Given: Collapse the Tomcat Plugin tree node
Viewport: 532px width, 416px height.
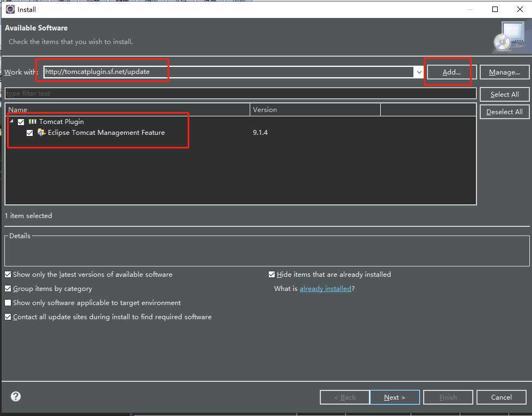Looking at the screenshot, I should [x=11, y=121].
